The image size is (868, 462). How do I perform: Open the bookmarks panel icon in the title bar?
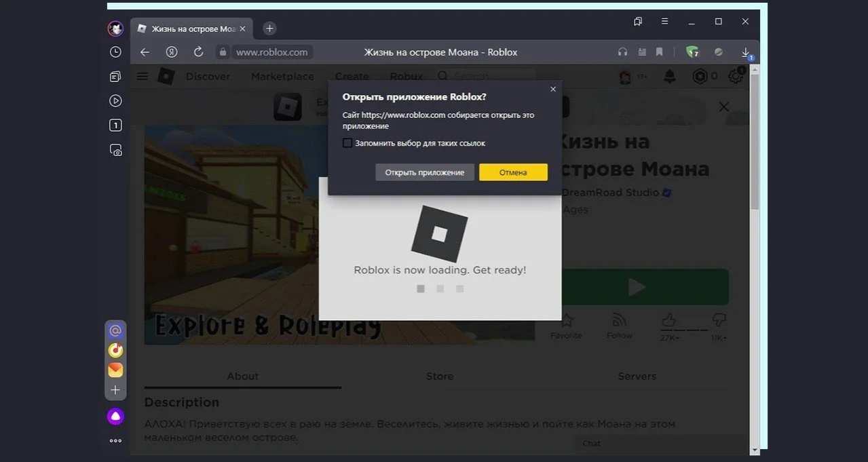pyautogui.click(x=637, y=22)
